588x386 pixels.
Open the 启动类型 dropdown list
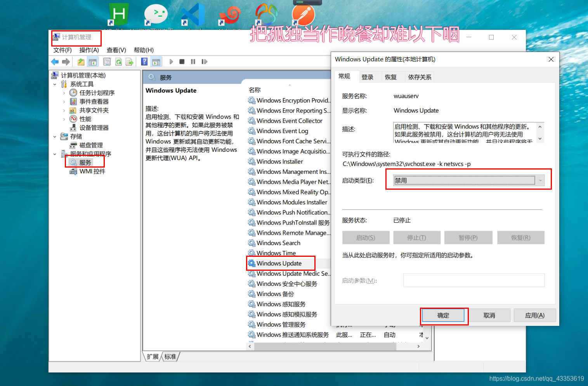[469, 180]
